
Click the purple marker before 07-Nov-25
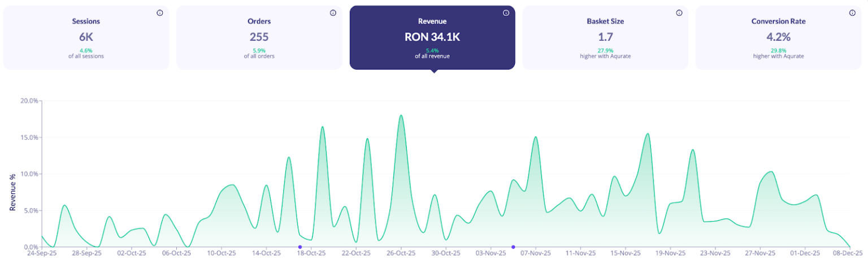(513, 247)
